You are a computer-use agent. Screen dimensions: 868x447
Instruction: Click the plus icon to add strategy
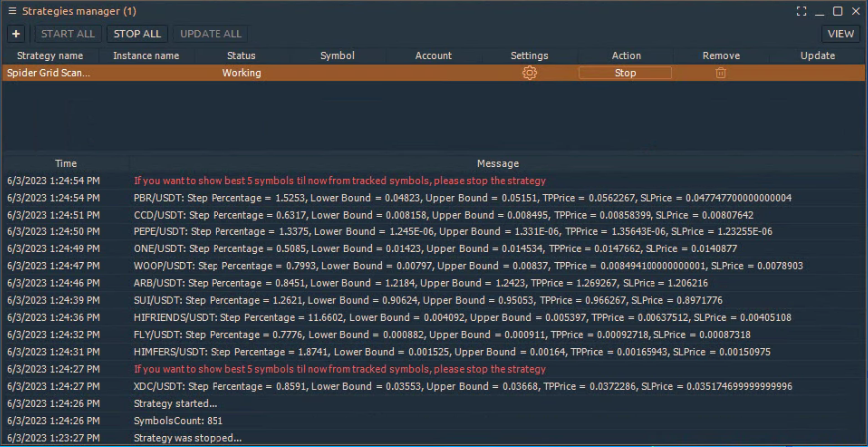pos(16,34)
